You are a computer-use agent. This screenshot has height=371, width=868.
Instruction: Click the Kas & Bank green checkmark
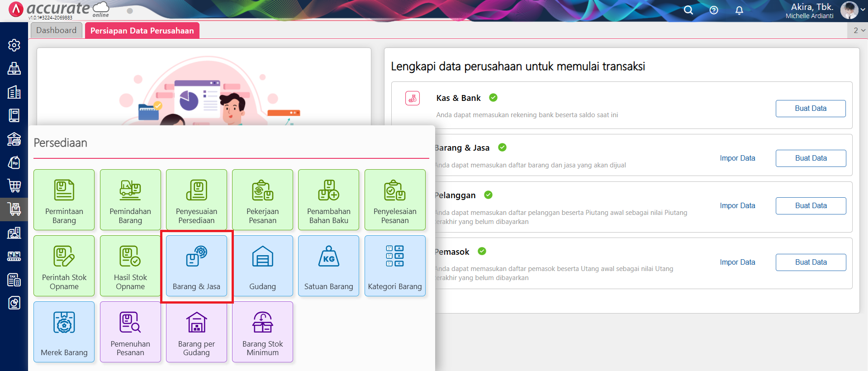pos(493,98)
